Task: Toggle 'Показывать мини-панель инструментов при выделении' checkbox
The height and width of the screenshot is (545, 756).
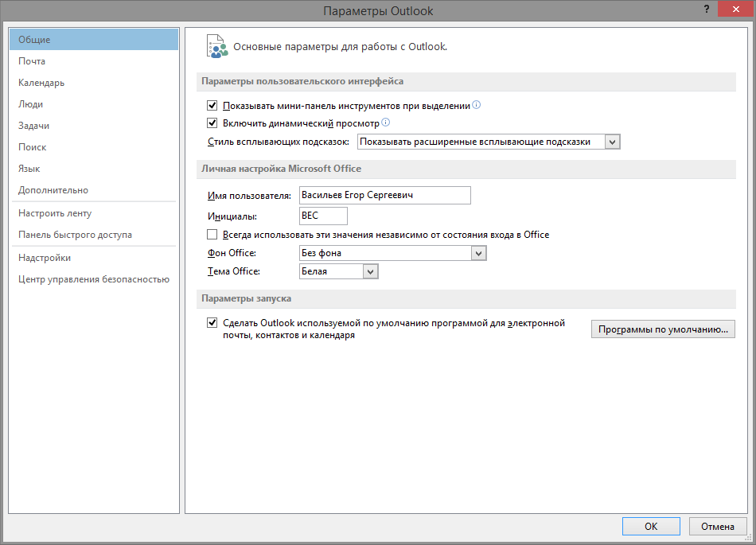Action: coord(212,106)
